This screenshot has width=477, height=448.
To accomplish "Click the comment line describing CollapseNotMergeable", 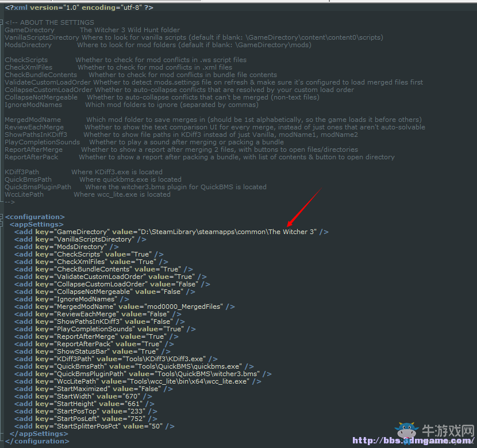I will pyautogui.click(x=162, y=97).
